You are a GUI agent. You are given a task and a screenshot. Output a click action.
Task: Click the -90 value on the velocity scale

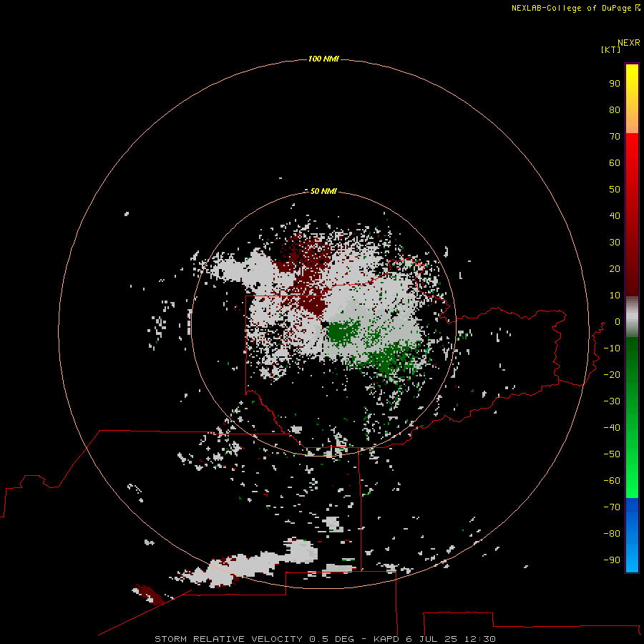tap(612, 560)
